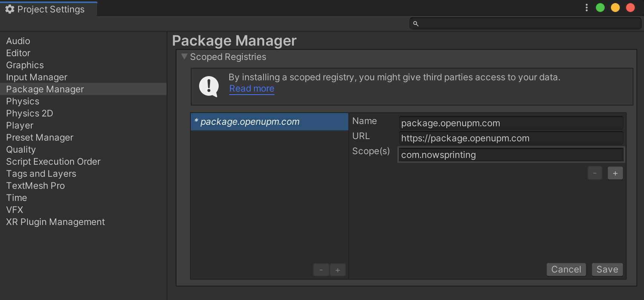Switch to the Project Settings tab
The image size is (644, 300).
tap(49, 9)
